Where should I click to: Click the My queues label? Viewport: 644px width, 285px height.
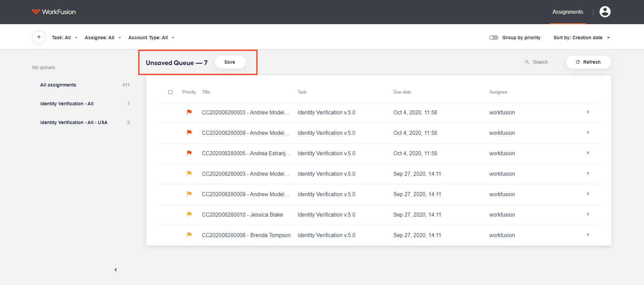coord(44,67)
